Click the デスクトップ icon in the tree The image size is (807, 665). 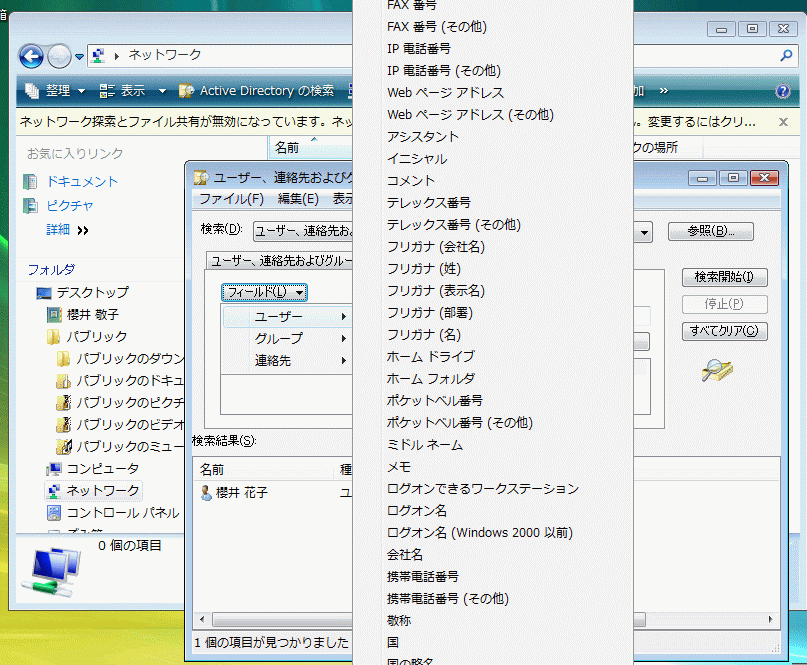pyautogui.click(x=44, y=293)
